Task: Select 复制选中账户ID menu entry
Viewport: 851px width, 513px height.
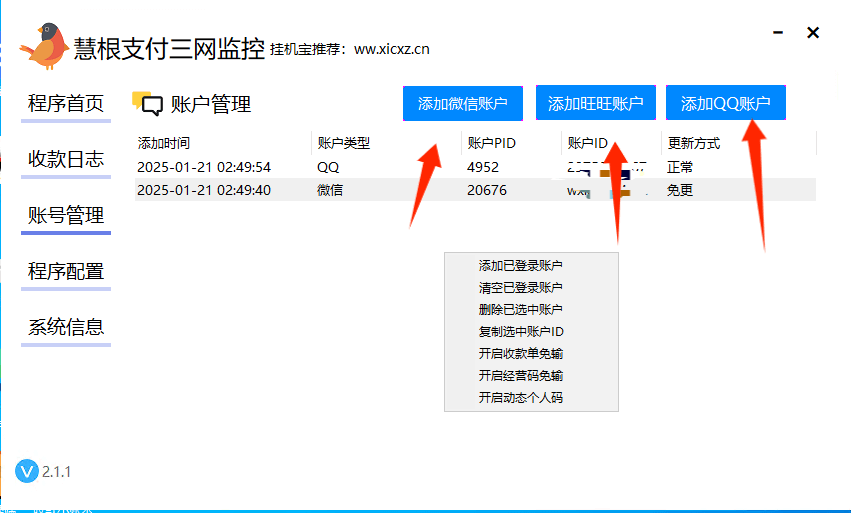Action: 521,332
